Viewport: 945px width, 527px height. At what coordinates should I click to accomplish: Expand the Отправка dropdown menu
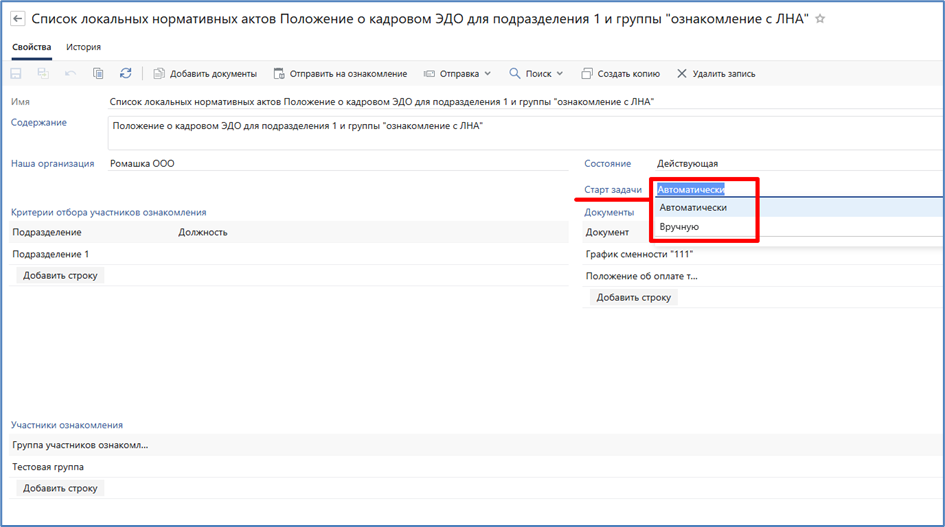coord(458,73)
